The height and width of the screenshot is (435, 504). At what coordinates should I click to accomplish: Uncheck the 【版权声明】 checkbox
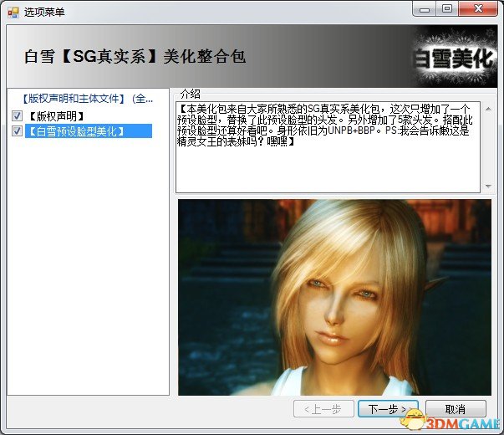point(17,115)
